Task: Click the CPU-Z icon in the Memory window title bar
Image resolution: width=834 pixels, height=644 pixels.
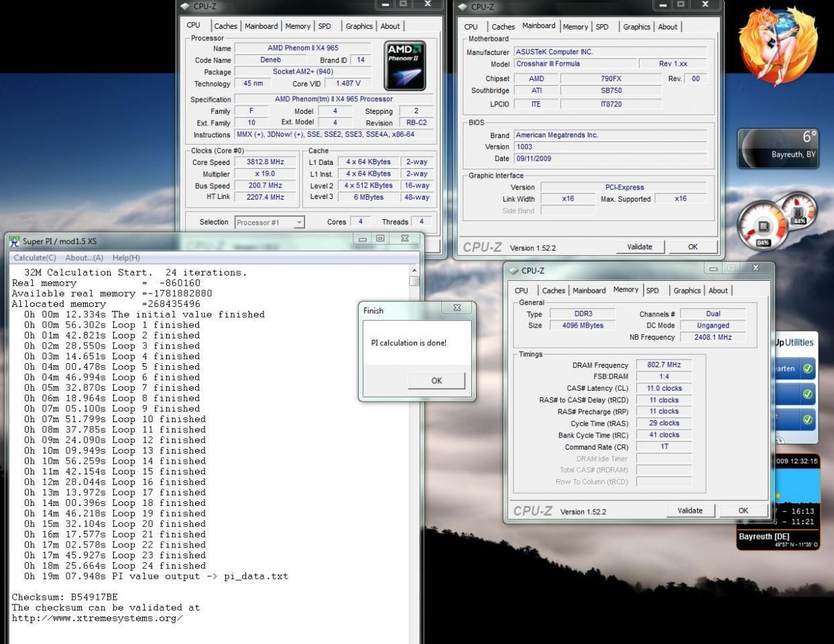Action: 514,271
